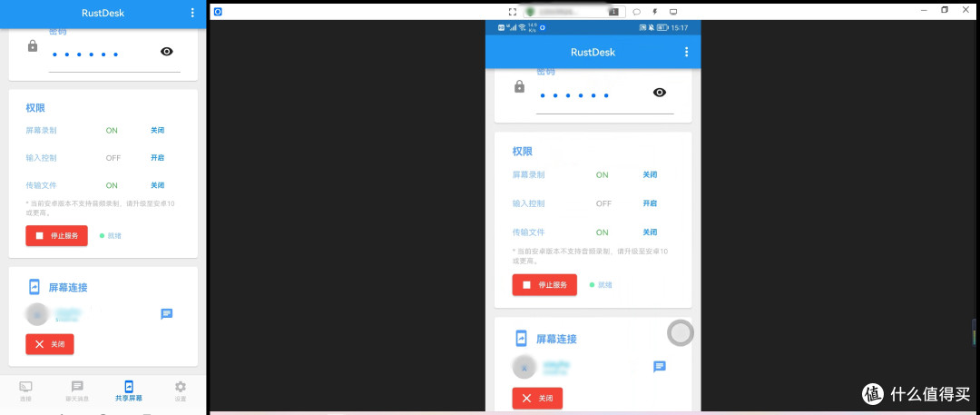Open the lightning actions menu in the remote window's toolbar
980x415 pixels.
655,11
